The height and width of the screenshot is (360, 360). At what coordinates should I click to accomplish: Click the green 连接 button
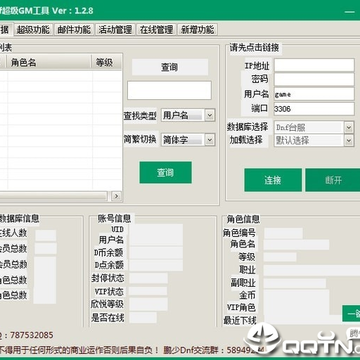coord(273,180)
